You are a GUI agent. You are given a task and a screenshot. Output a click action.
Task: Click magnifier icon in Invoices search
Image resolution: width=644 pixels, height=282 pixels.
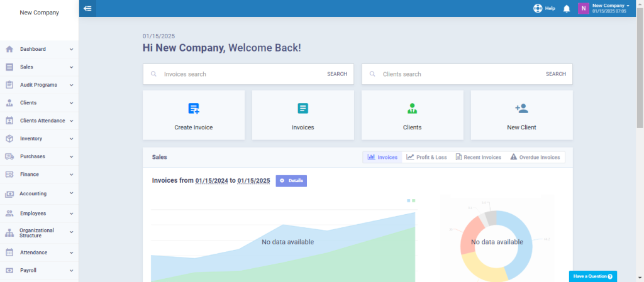[153, 74]
